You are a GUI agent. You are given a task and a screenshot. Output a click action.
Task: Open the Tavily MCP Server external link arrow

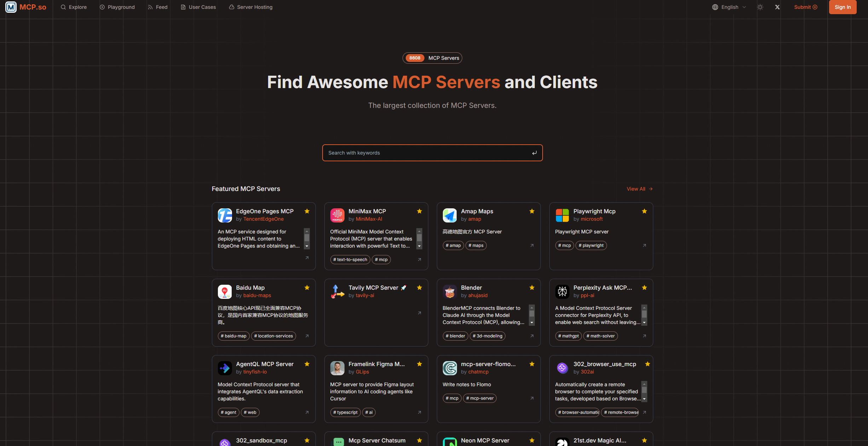tap(419, 313)
